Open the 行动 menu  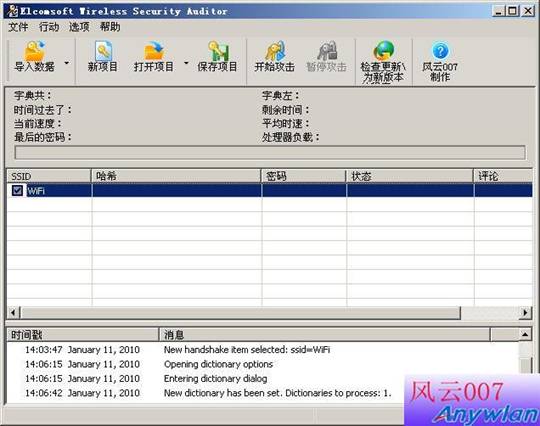coord(49,27)
